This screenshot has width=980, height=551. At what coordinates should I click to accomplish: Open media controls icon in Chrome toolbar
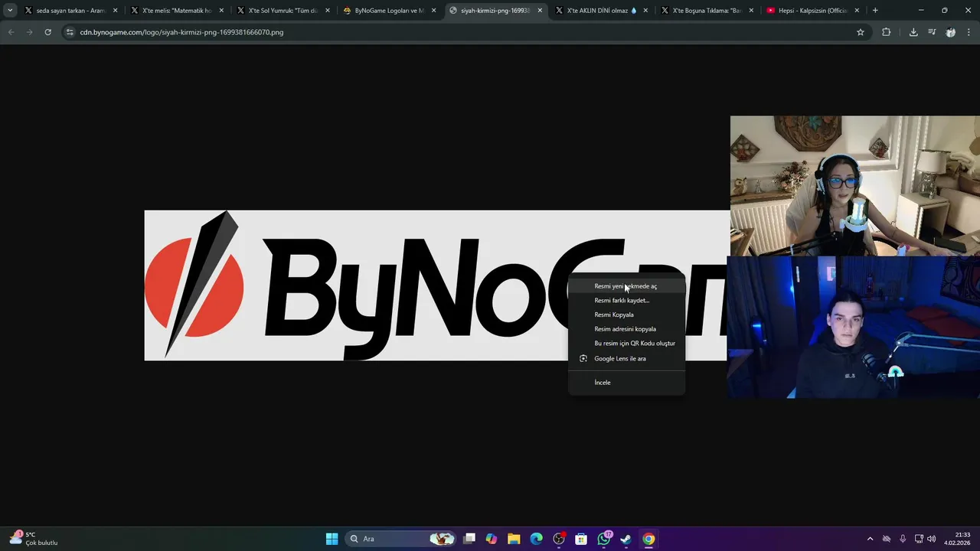[932, 32]
